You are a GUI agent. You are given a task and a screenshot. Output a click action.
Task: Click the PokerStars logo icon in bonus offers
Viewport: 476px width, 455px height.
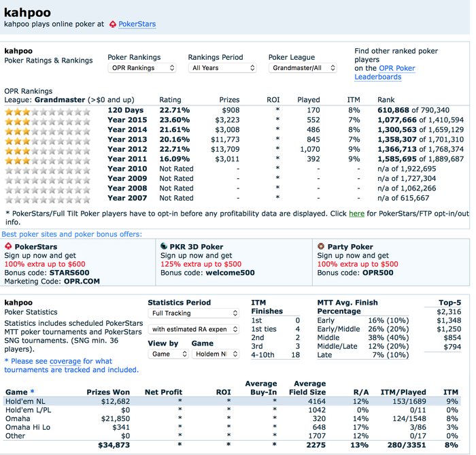[x=8, y=246]
